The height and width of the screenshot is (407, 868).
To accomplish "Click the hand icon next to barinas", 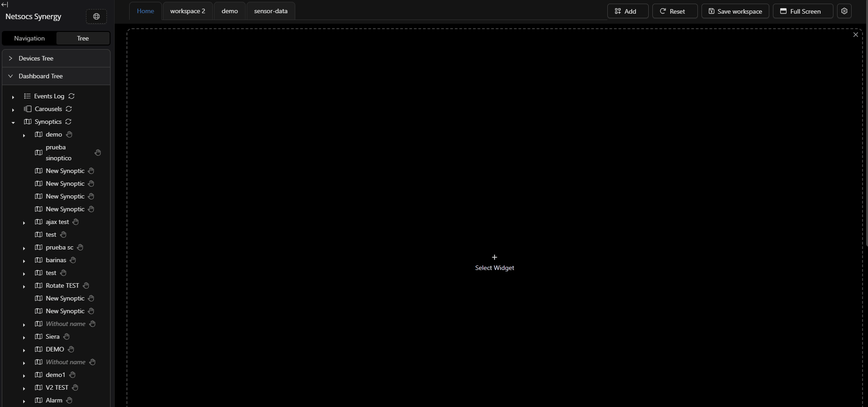I will coord(73,260).
